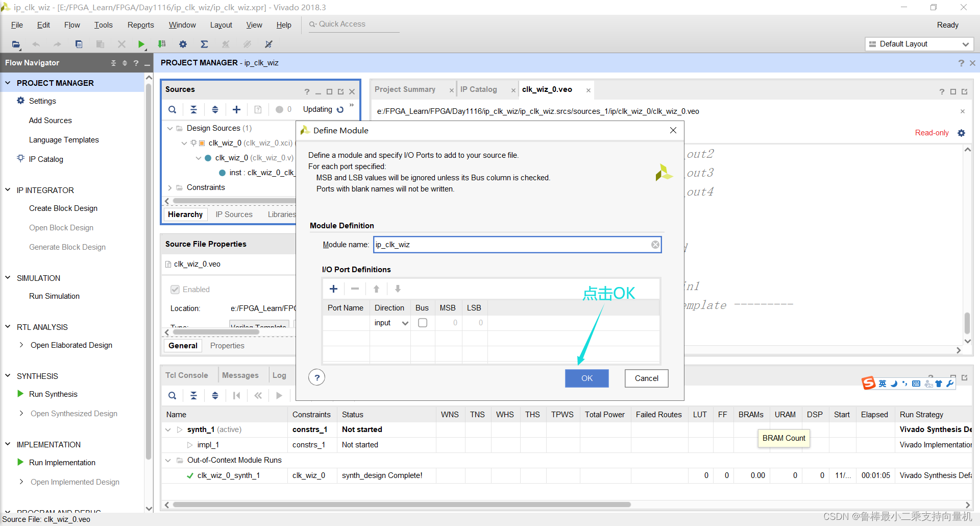The height and width of the screenshot is (526, 980).
Task: Toggle the Enabled checkbox in properties
Action: click(175, 290)
